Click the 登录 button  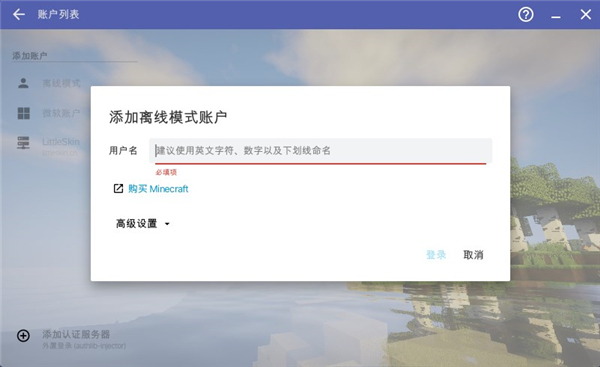click(436, 254)
